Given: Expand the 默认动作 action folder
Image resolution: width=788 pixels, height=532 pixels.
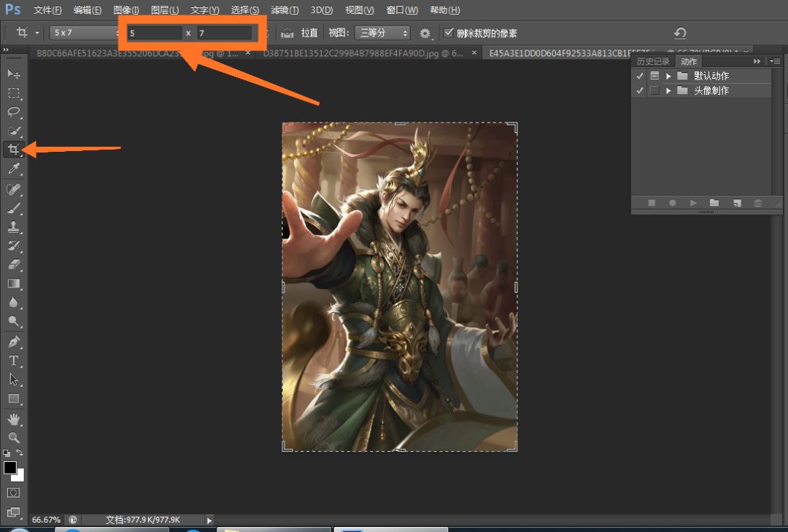Looking at the screenshot, I should (x=668, y=76).
